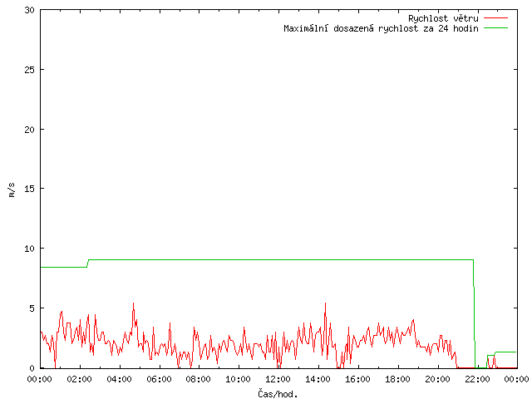Click the x-axis time label 06:00

click(x=159, y=379)
